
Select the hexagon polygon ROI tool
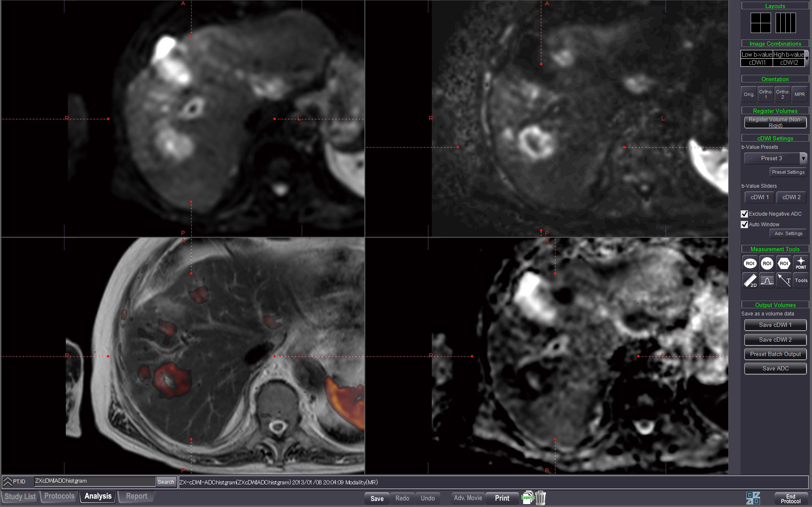point(784,263)
